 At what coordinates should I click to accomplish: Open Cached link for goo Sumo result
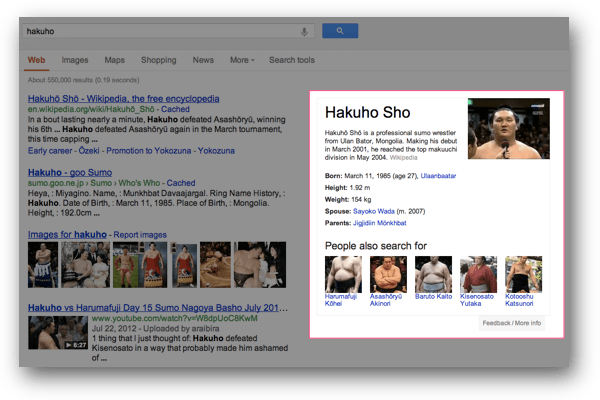click(181, 183)
